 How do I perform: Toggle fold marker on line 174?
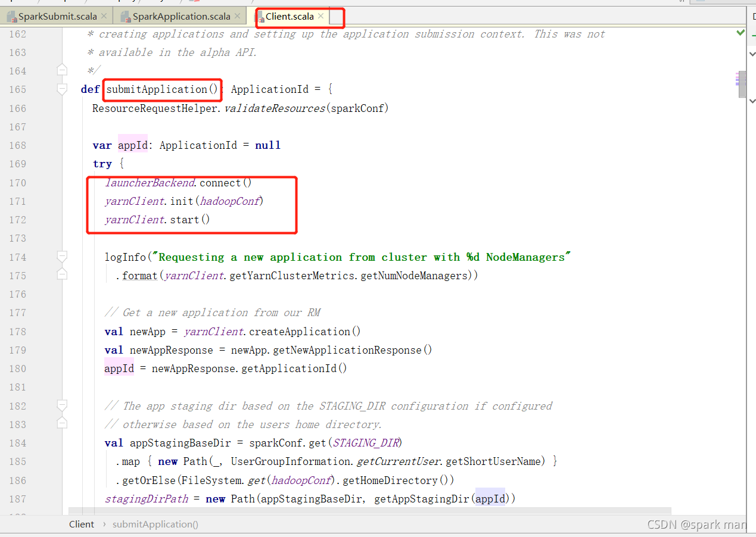pos(62,257)
